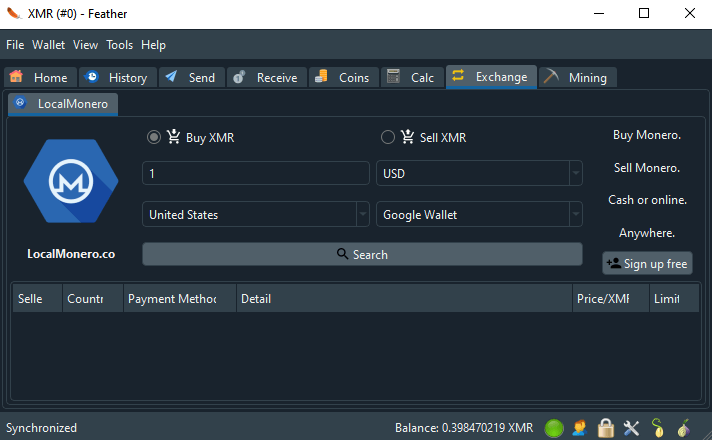Screen dimensions: 712x440
Task: Click the padlock wallet lock icon
Action: click(x=606, y=428)
